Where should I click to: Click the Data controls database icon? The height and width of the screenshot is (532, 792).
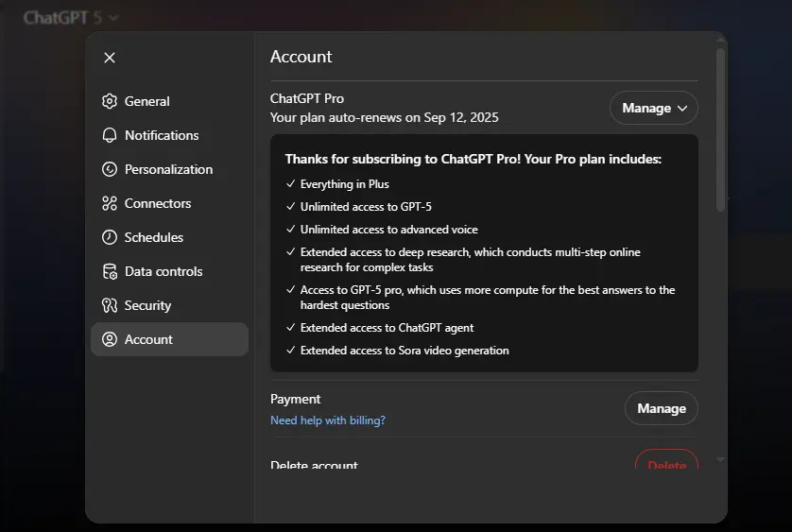click(x=110, y=271)
